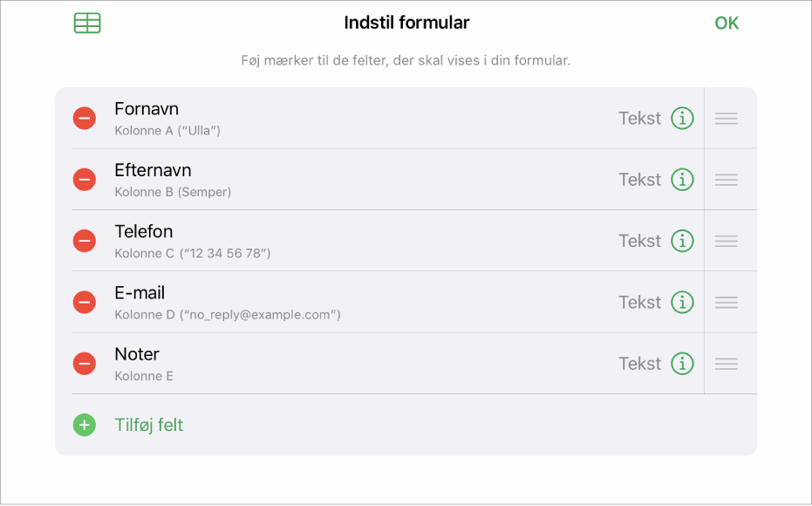Open field info for Fornavn
Image resolution: width=812 pixels, height=506 pixels.
(683, 118)
